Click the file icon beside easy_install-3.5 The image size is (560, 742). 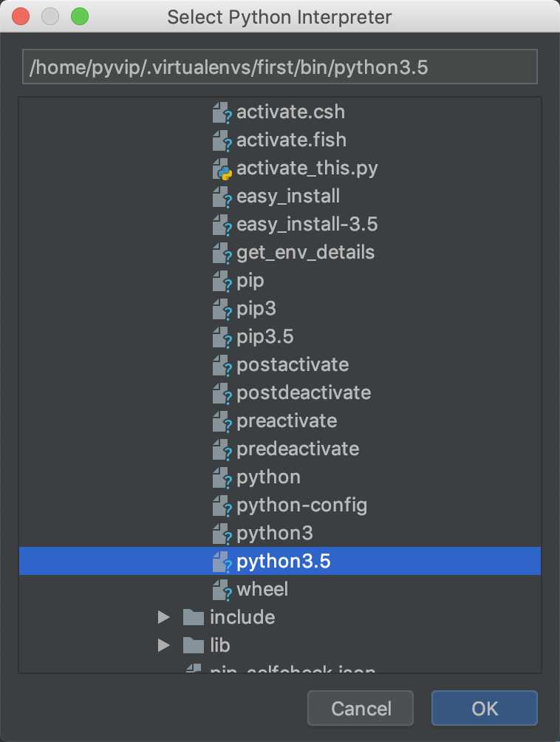[222, 225]
